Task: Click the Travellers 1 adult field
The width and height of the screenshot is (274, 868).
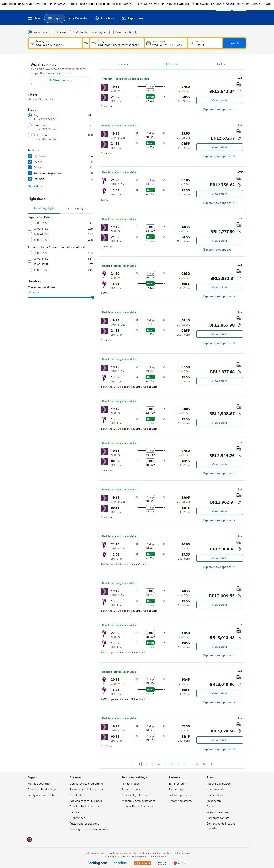Action: (x=205, y=43)
